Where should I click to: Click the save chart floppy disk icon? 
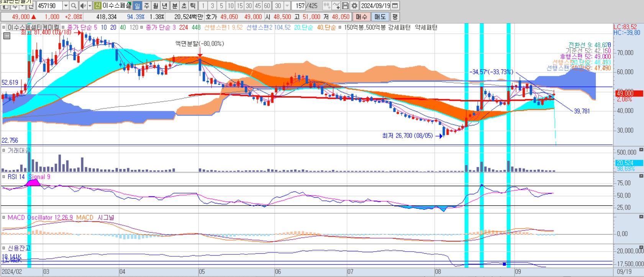pyautogui.click(x=345, y=6)
